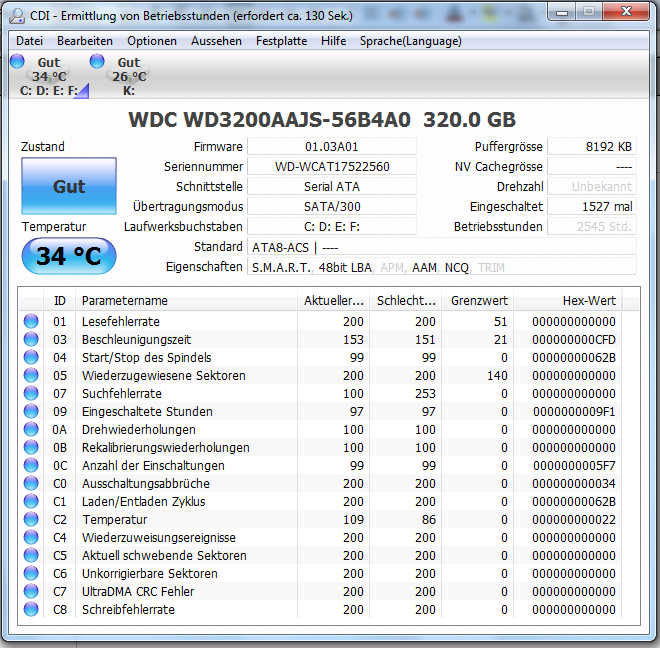660x648 pixels.
Task: Select the Beschleunigungszeit parameter name
Action: [136, 340]
